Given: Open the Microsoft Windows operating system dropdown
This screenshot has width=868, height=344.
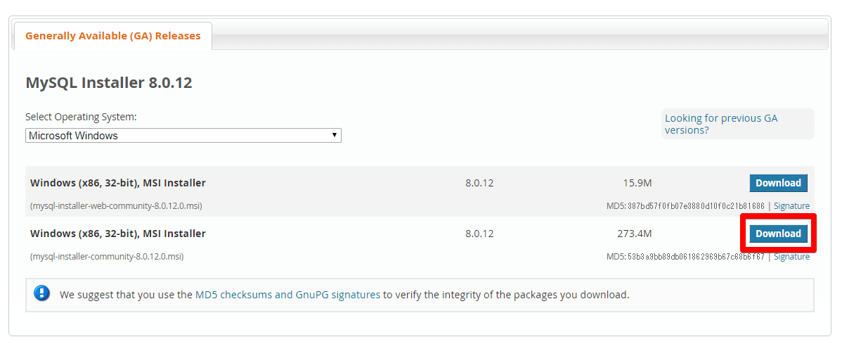Looking at the screenshot, I should click(183, 136).
